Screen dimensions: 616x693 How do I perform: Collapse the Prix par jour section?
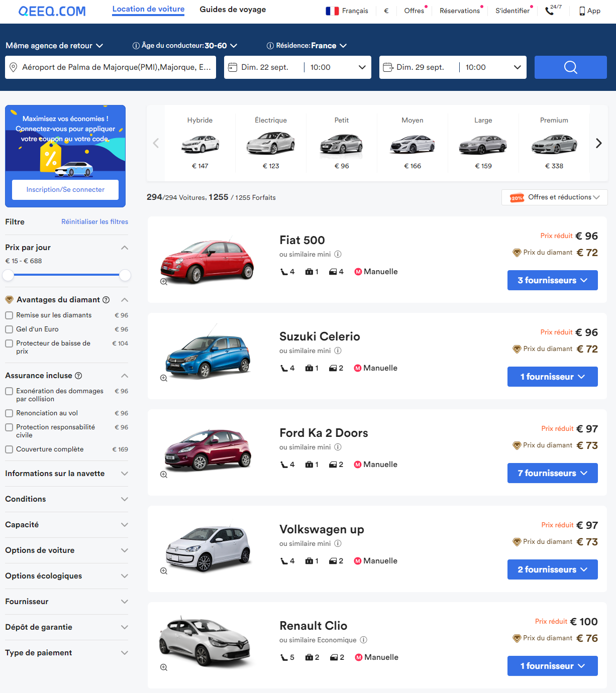pyautogui.click(x=125, y=248)
